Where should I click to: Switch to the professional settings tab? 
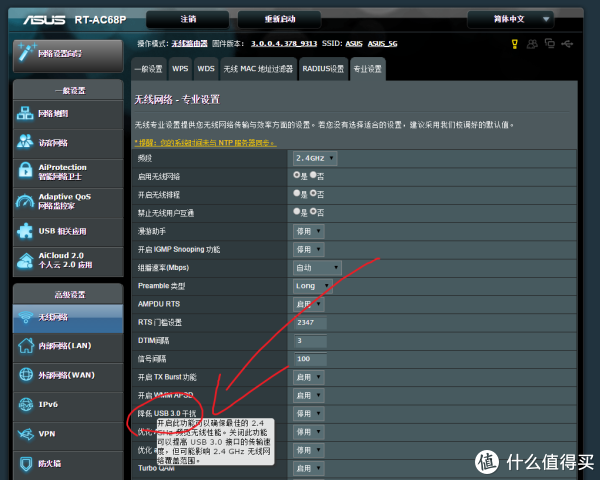[x=368, y=69]
